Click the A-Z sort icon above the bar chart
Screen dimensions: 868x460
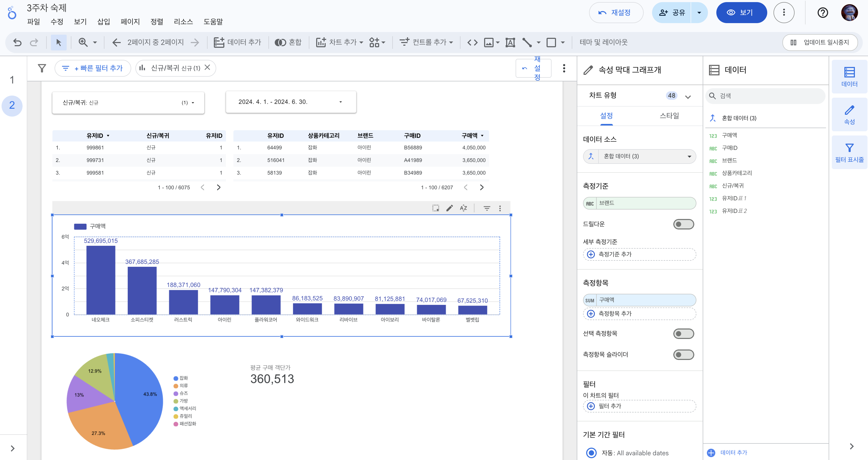(463, 208)
